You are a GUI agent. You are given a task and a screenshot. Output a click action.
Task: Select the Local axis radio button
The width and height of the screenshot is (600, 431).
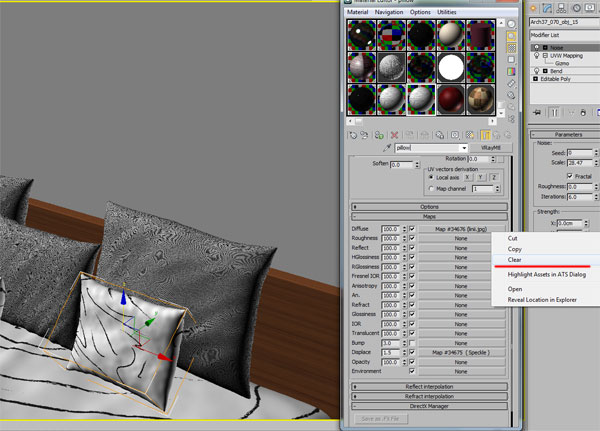pos(431,178)
